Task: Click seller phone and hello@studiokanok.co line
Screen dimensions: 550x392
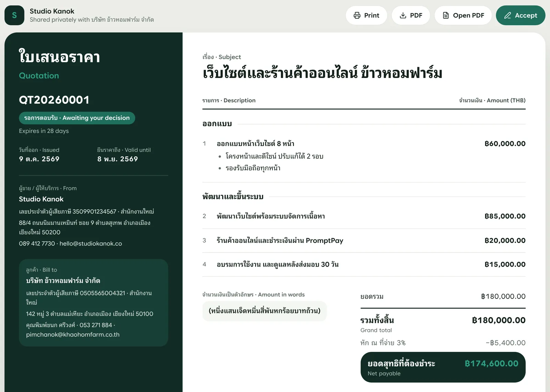Action: [x=70, y=244]
